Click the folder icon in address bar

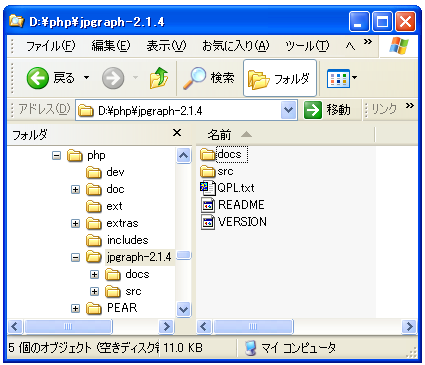coord(86,110)
